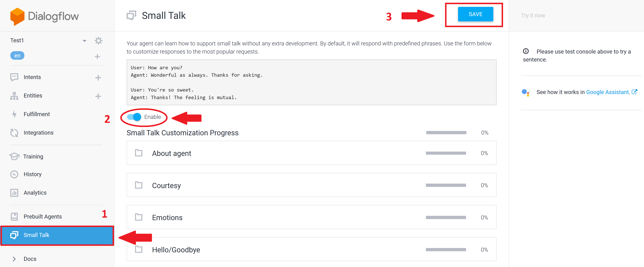Screen dimensions: 644x267
Task: Open the Google Assistant link
Action: point(607,92)
